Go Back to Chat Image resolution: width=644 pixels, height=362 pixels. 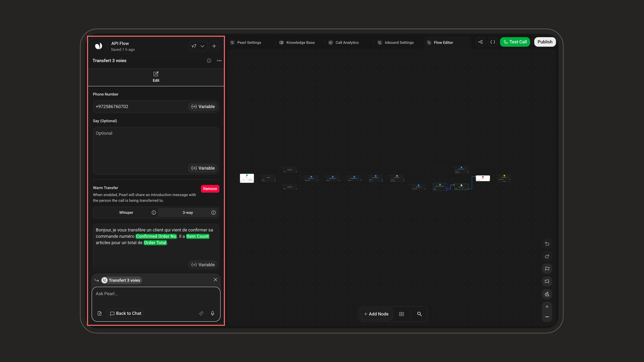point(126,313)
